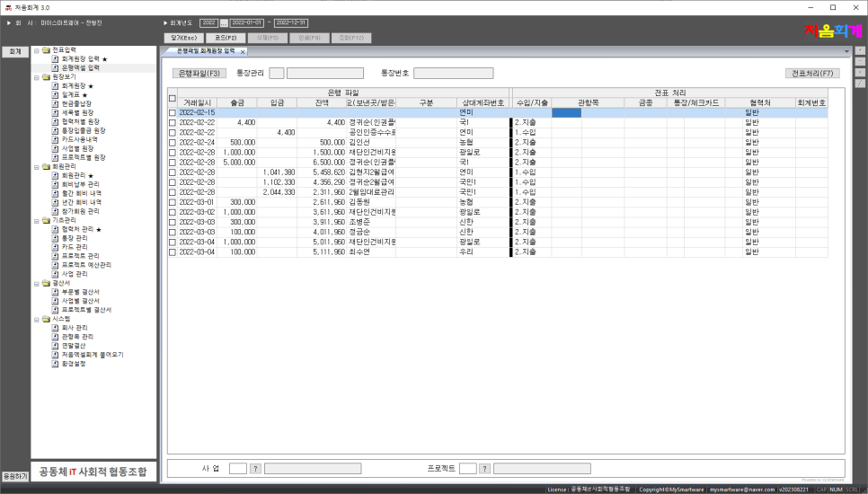Open 통장 관리 document icon
The image size is (868, 494).
pyautogui.click(x=55, y=238)
